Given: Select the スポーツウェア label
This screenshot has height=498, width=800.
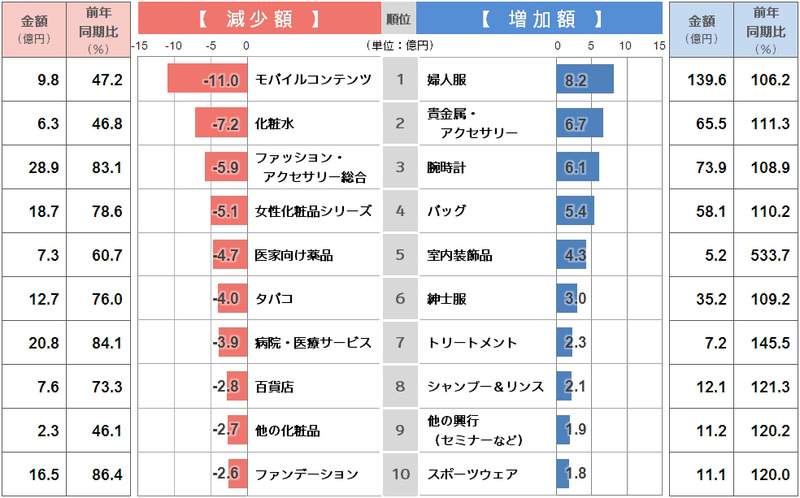Looking at the screenshot, I should [465, 473].
